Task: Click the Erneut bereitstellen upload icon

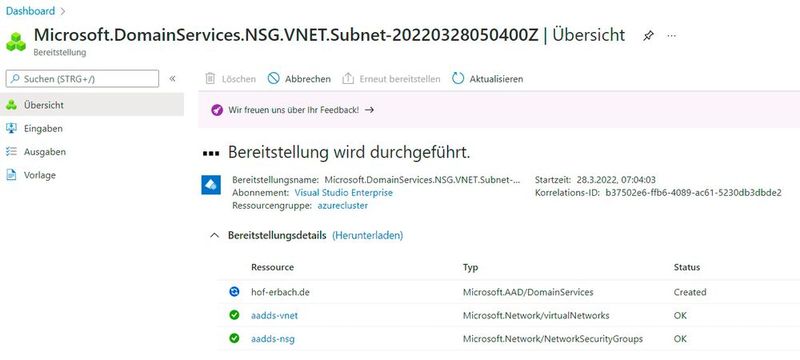Action: click(x=348, y=79)
